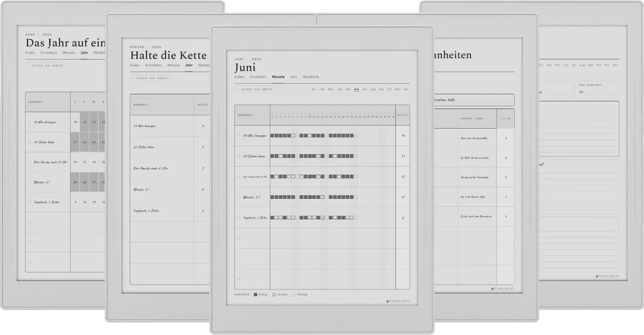Click the 'Tagebuch, 5 Zeilen' habit on the Juni page
The image size is (644, 335).
(255, 218)
